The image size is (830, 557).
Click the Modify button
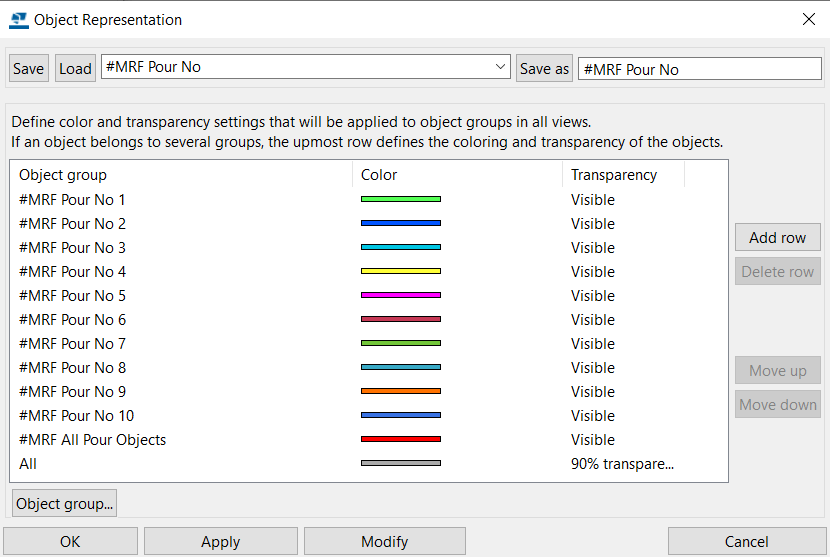(385, 542)
